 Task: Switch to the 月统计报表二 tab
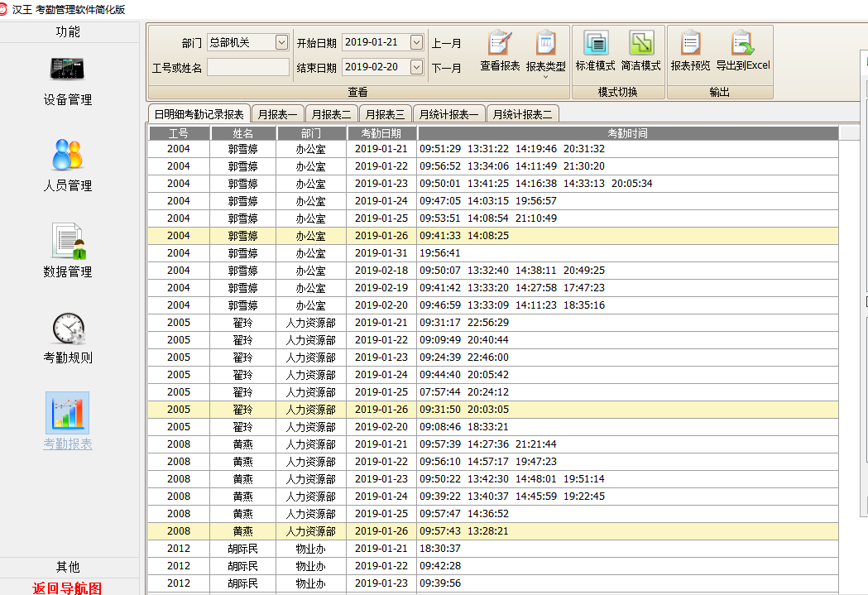pos(522,114)
